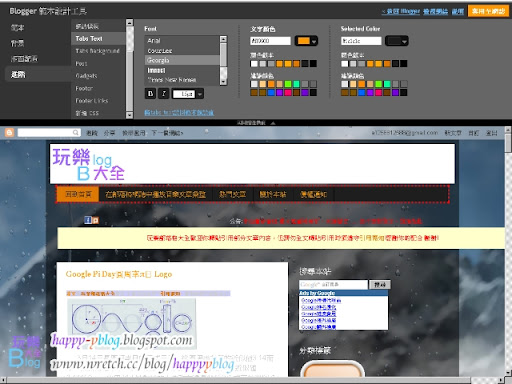Open the font size dropdown

click(200, 94)
